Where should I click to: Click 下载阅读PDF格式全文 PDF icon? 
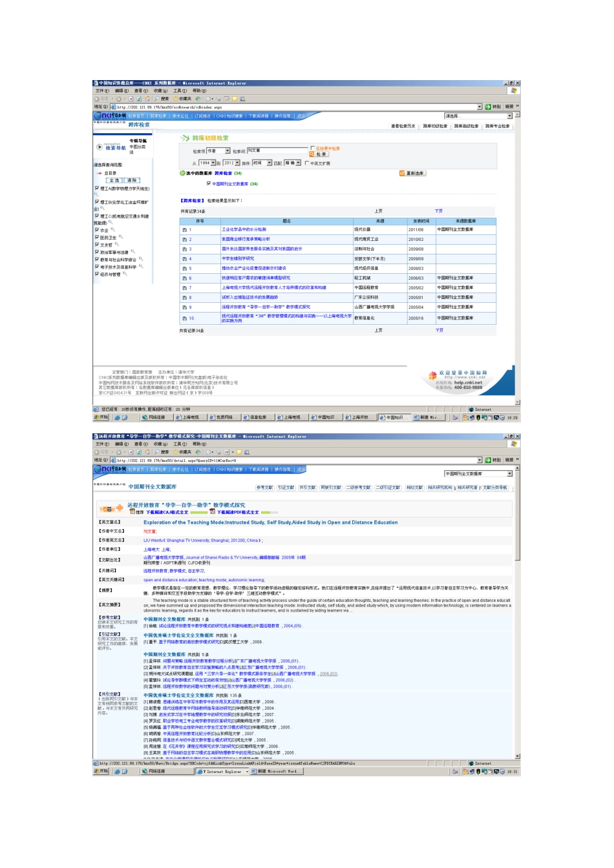[x=211, y=512]
